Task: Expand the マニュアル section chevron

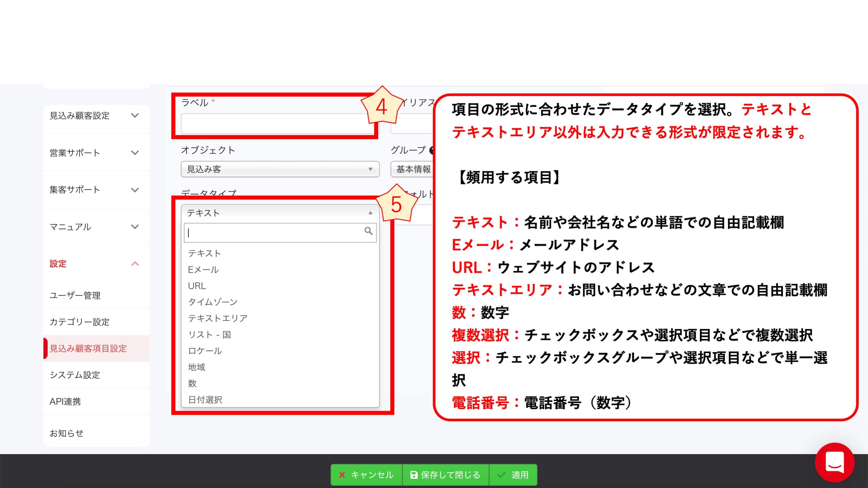Action: click(135, 227)
